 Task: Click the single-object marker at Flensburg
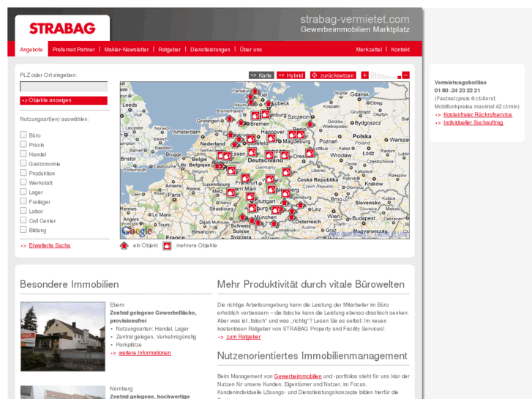click(255, 91)
